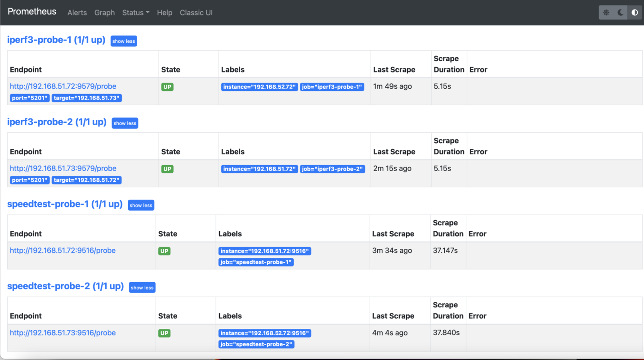This screenshot has height=360, width=644.
Task: Select the auto theme contrast icon
Action: pos(635,12)
